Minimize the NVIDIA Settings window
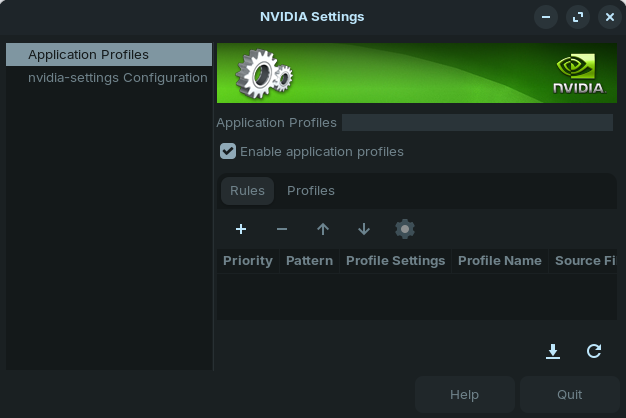The image size is (626, 418). 546,17
